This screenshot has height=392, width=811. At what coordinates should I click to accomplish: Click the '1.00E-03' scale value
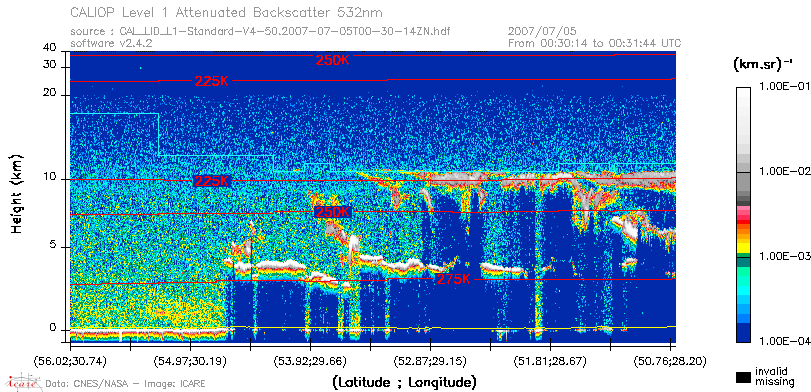tap(784, 256)
